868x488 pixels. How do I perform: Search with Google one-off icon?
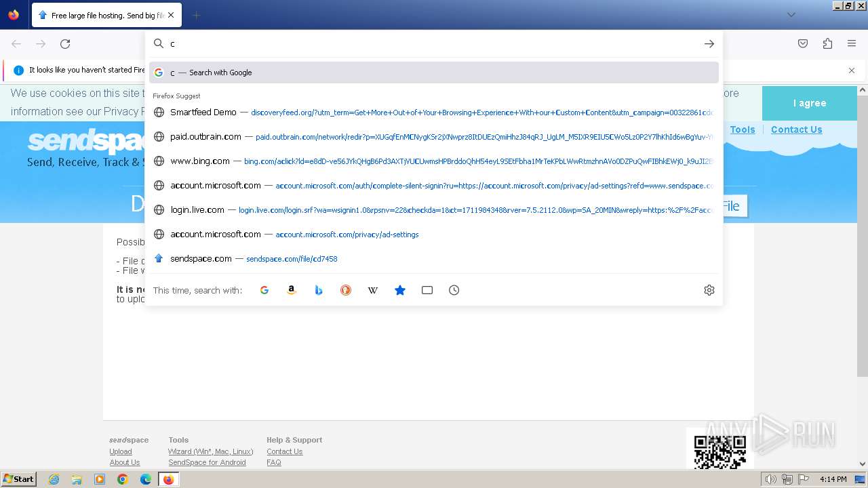pos(264,290)
